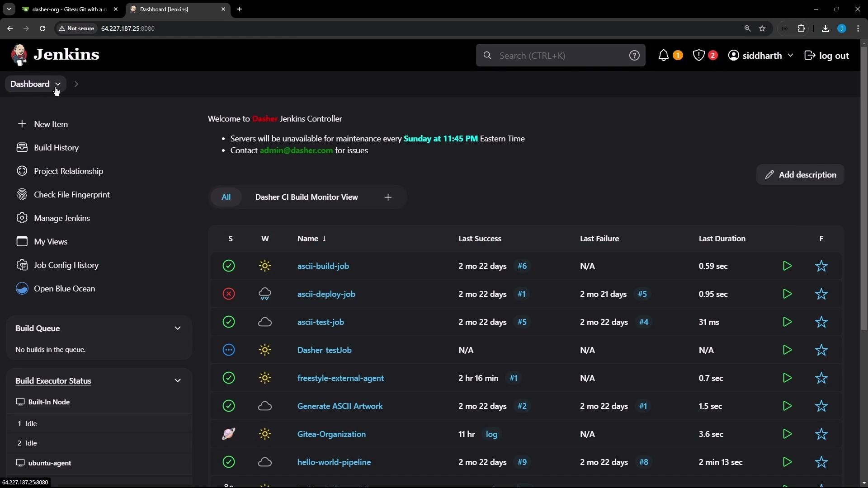
Task: Click the sunny weather icon for ascii-build-job
Action: click(265, 266)
